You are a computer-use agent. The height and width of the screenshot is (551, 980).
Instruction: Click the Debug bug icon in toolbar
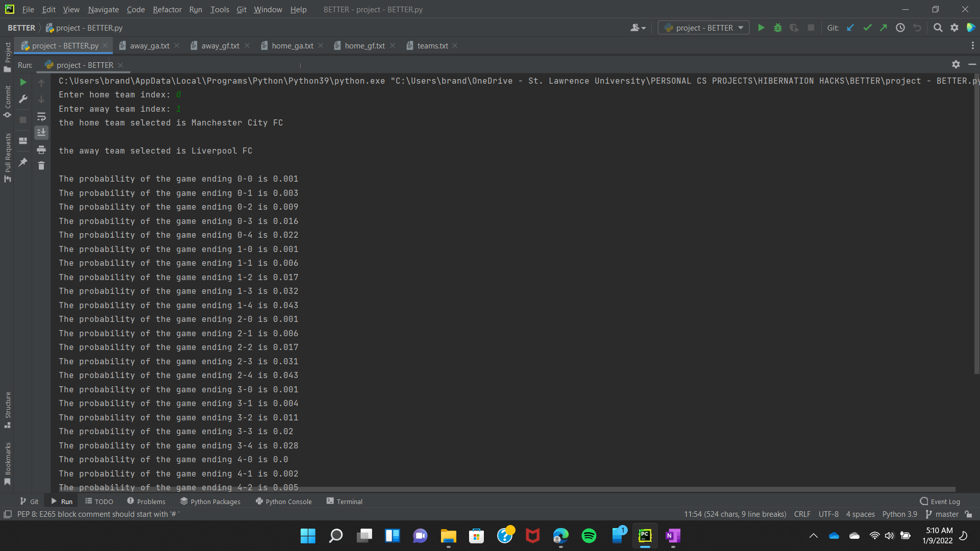777,28
